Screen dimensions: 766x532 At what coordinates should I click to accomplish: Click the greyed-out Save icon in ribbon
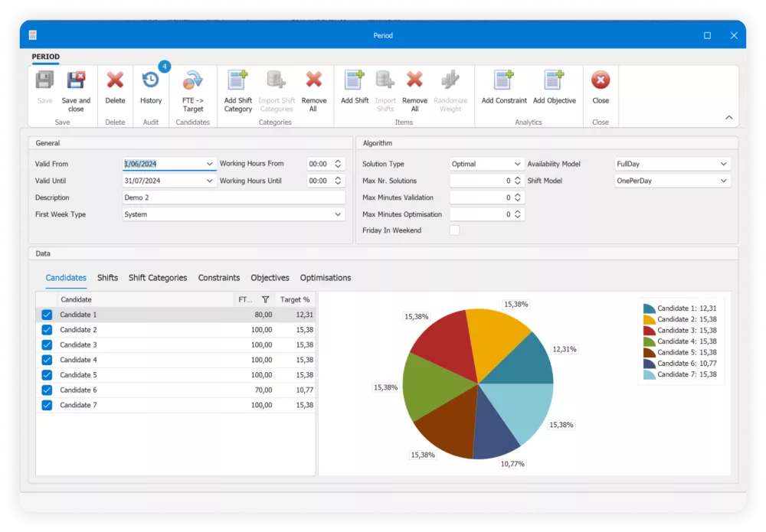(44, 80)
